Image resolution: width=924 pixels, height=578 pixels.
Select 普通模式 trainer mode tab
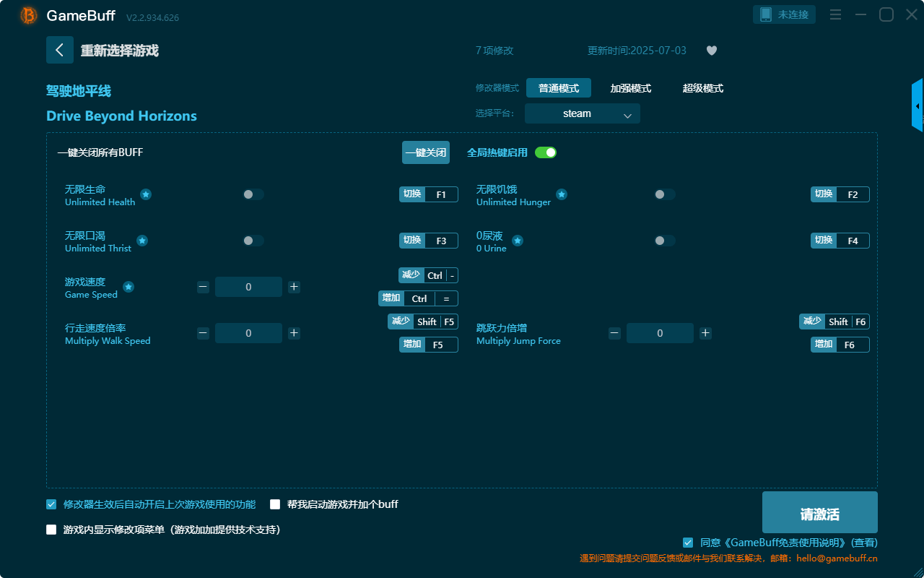[x=559, y=88]
